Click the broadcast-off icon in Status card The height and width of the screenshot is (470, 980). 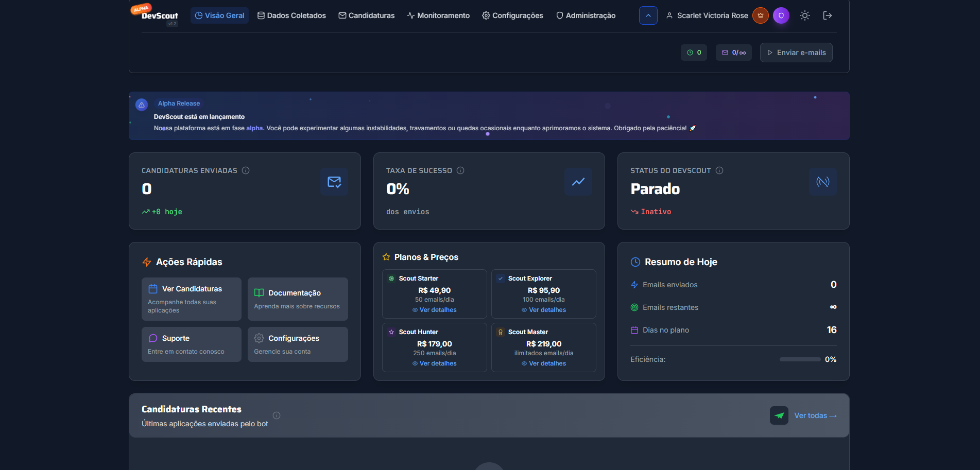click(x=823, y=182)
